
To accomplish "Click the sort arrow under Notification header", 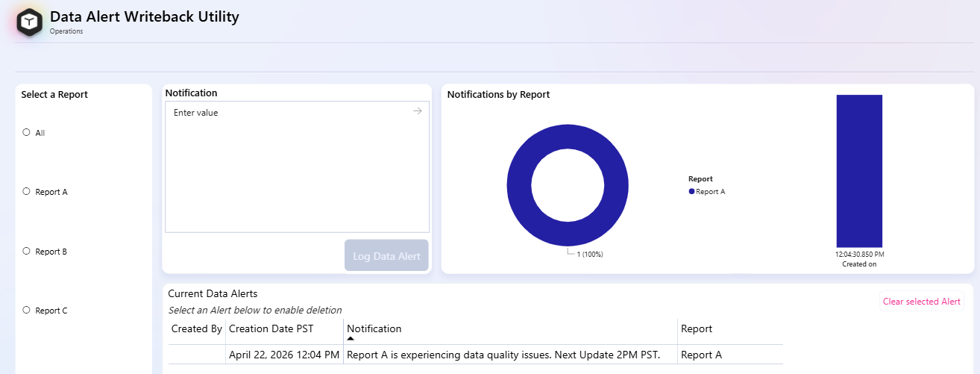I will click(x=351, y=338).
